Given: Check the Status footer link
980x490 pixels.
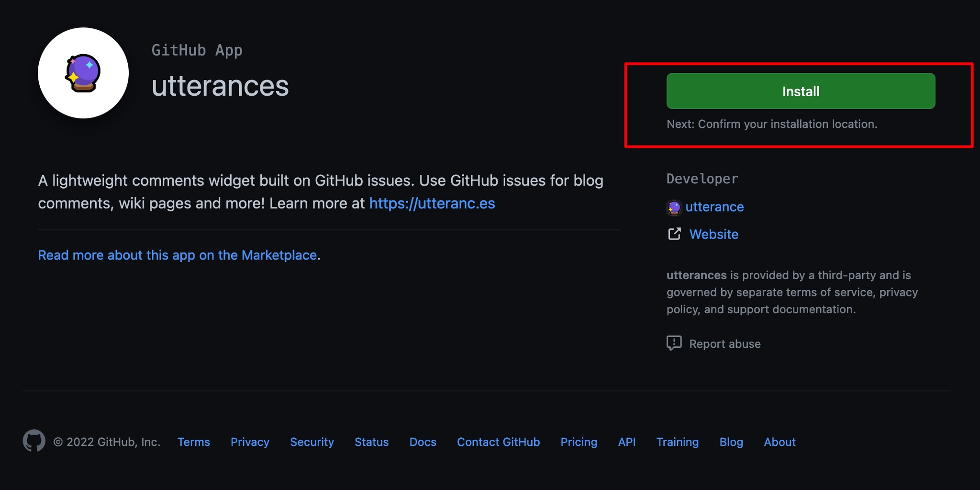Looking at the screenshot, I should pos(371,442).
